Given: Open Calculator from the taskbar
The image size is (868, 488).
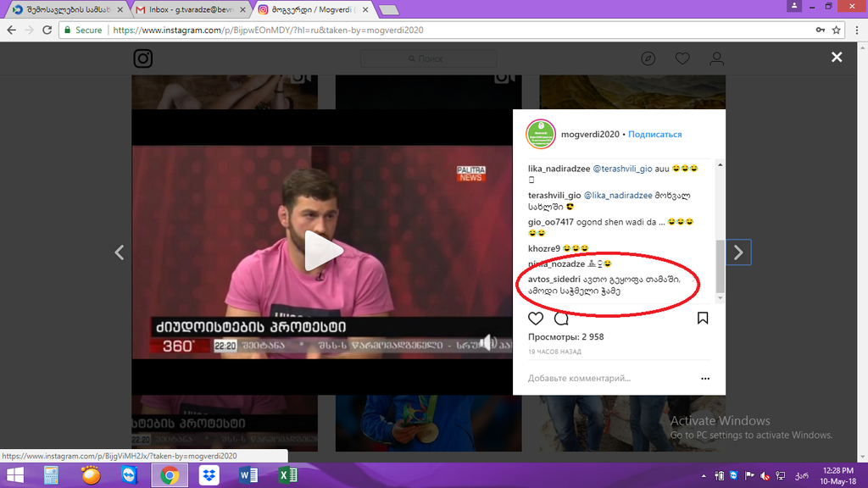Looking at the screenshot, I should tap(51, 475).
